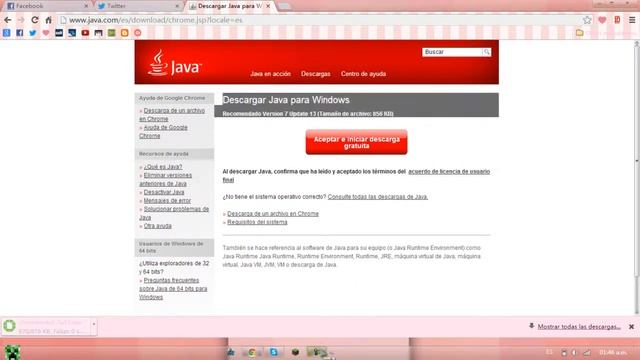Close the Facebook tab
Screen dimensions: 640x360
click(x=86, y=6)
